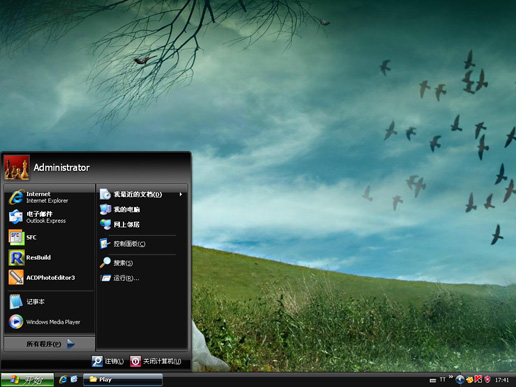Screen dimensions: 516x387
Task: Open Internet Explorer quick launch icon
Action: pos(63,379)
